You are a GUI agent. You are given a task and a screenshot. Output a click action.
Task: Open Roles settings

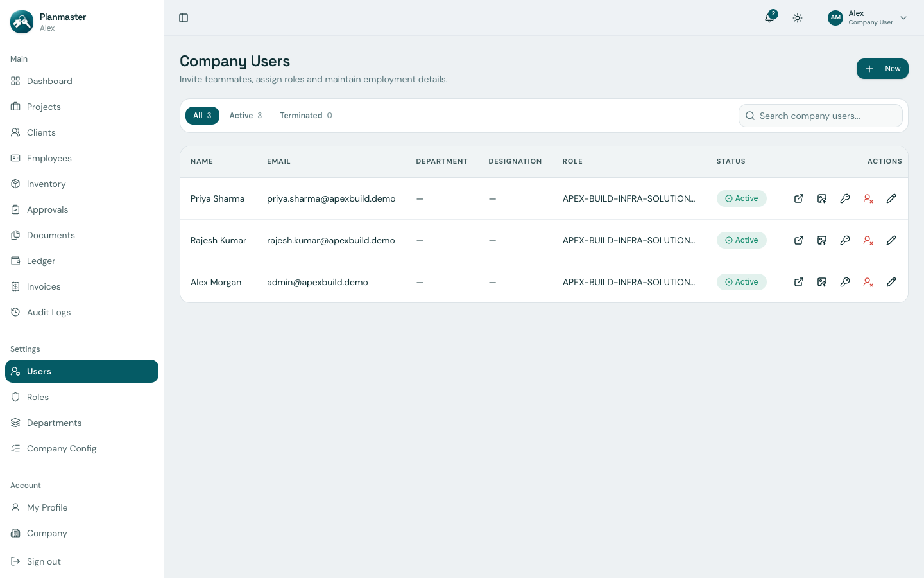(81, 397)
